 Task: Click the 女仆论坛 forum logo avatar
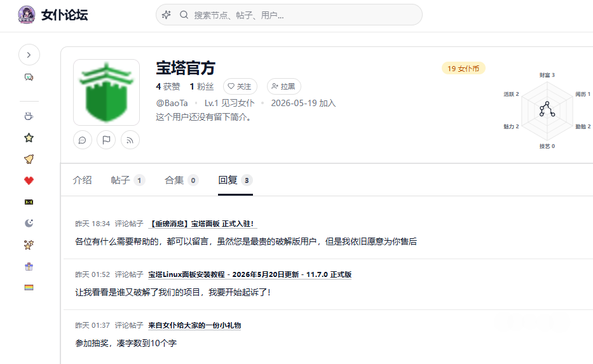(x=27, y=15)
